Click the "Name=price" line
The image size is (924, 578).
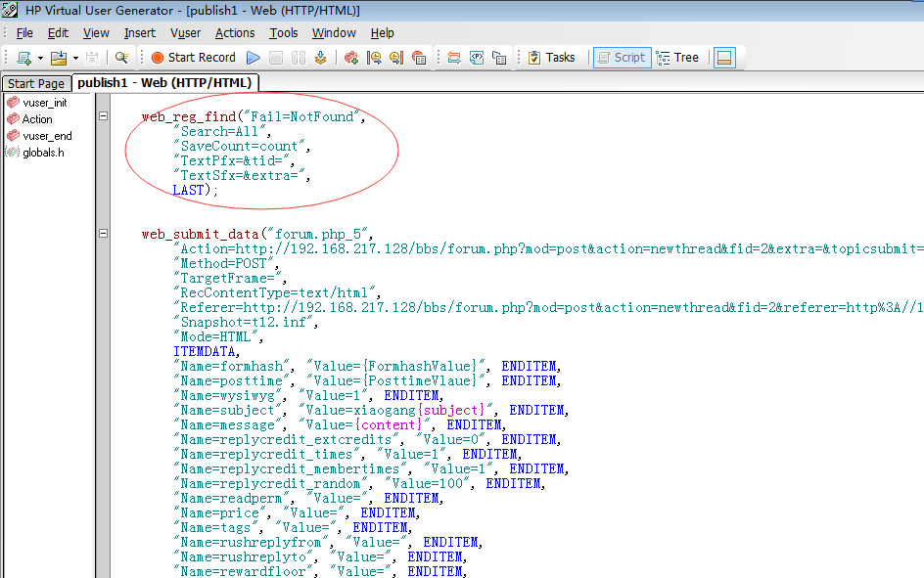coord(297,512)
